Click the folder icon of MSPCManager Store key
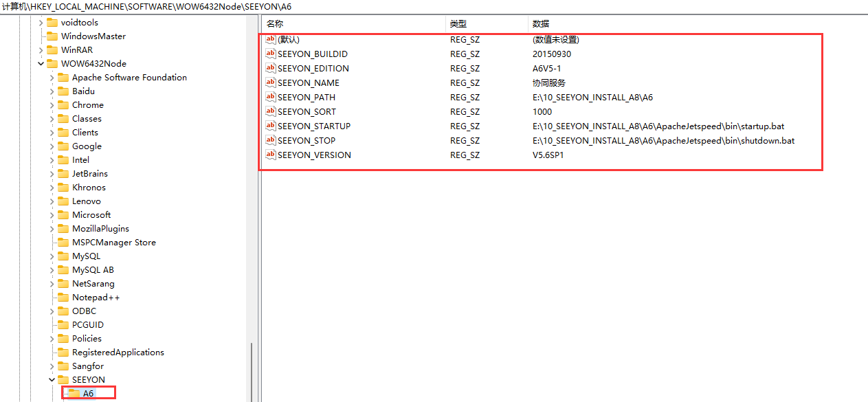The width and height of the screenshot is (868, 402). tap(63, 242)
